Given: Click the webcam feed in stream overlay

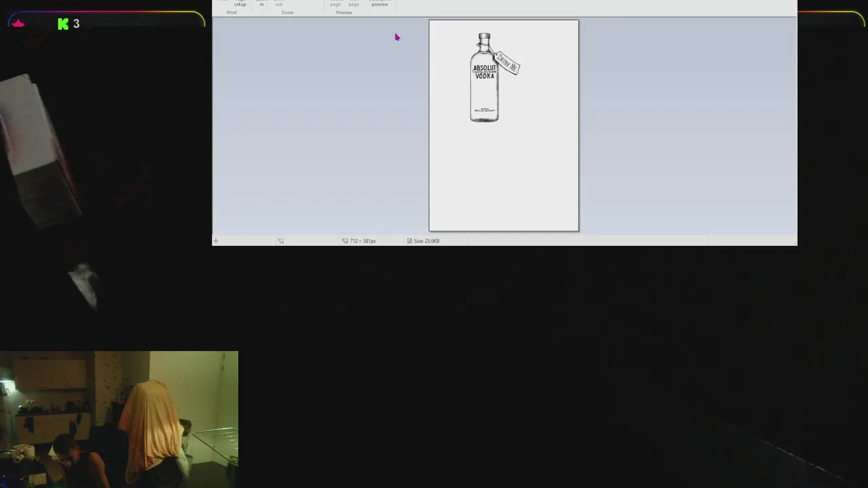Looking at the screenshot, I should pos(119,420).
